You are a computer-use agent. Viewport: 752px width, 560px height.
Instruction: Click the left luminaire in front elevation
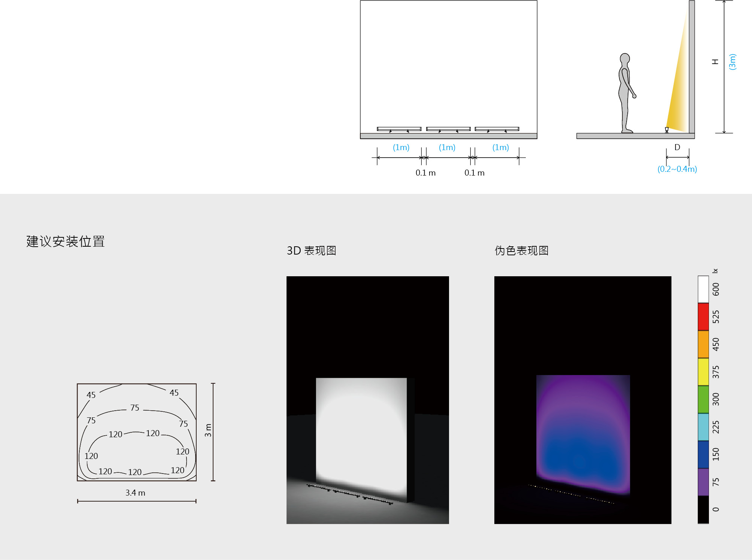[x=399, y=130]
